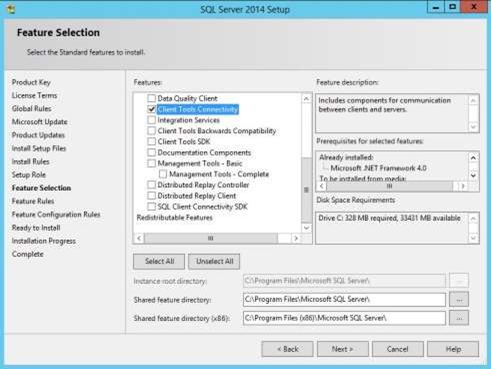Click features list scroll down arrow
The height and width of the screenshot is (369, 491).
pyautogui.click(x=306, y=228)
